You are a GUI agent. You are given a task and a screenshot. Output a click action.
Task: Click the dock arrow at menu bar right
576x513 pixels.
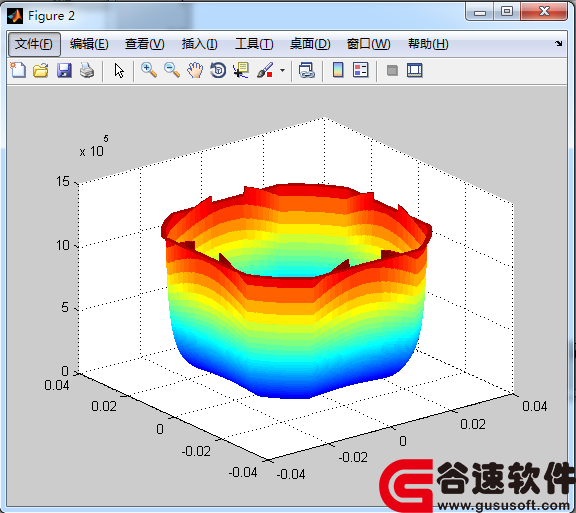(559, 43)
